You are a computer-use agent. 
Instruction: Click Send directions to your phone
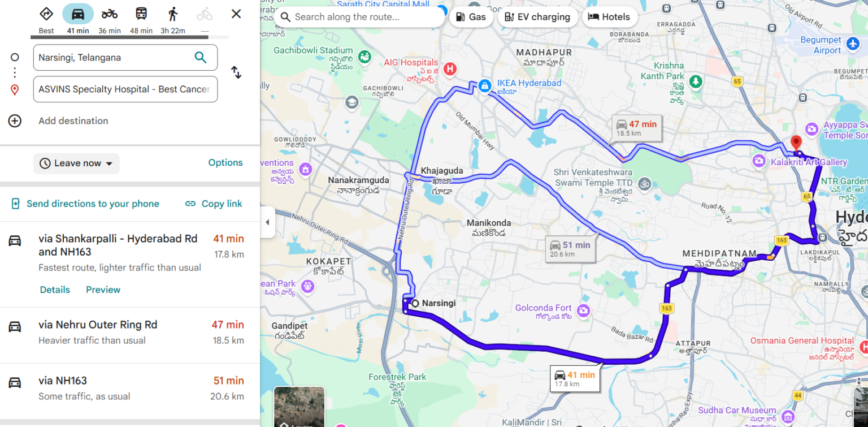click(x=85, y=204)
